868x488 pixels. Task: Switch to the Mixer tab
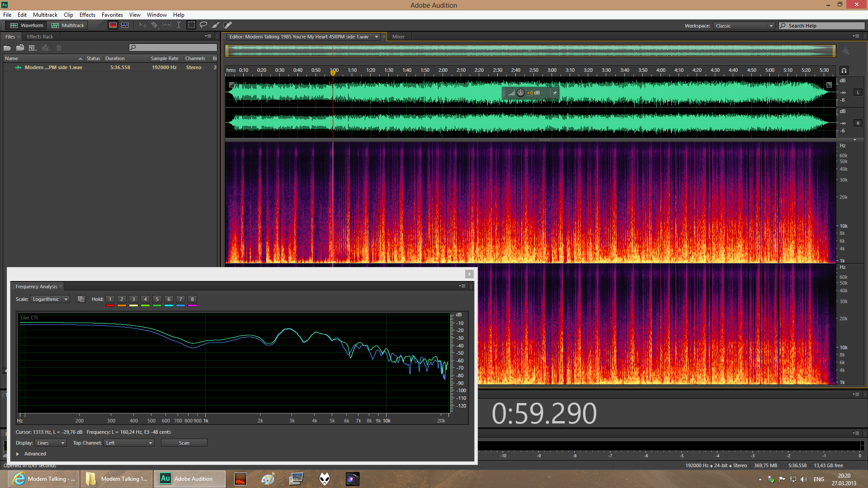coord(398,37)
